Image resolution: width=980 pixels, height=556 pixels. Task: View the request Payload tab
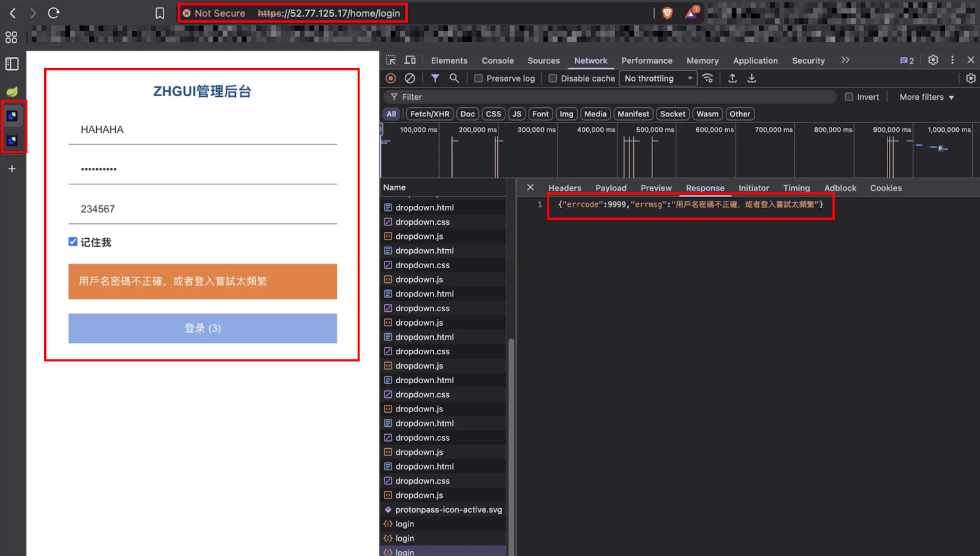coord(611,188)
